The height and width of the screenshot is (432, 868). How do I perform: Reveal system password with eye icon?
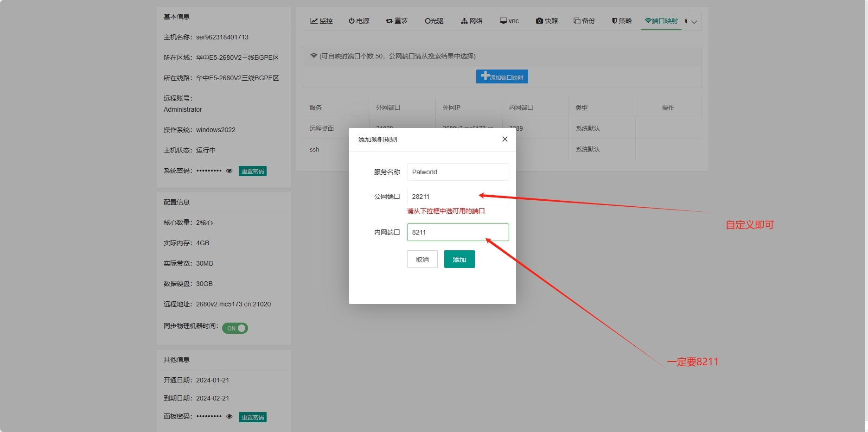coord(229,171)
